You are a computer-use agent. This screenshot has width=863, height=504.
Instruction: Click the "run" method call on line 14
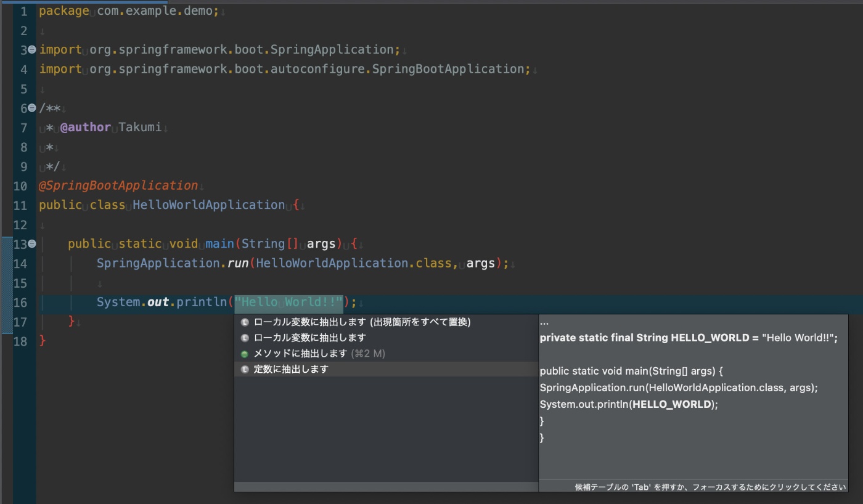[238, 264]
